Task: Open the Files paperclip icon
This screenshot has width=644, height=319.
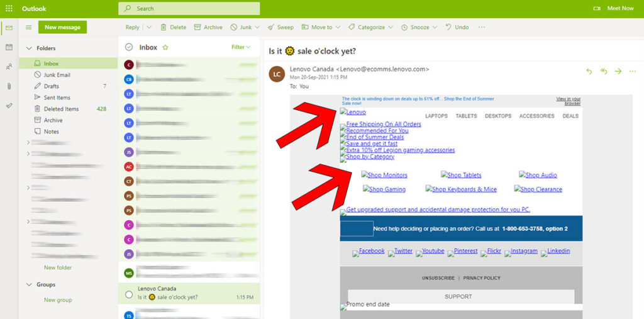Action: 9,86
